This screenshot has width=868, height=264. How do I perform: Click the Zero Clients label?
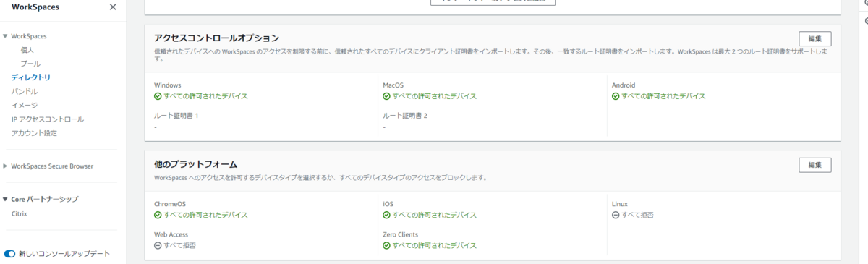400,234
